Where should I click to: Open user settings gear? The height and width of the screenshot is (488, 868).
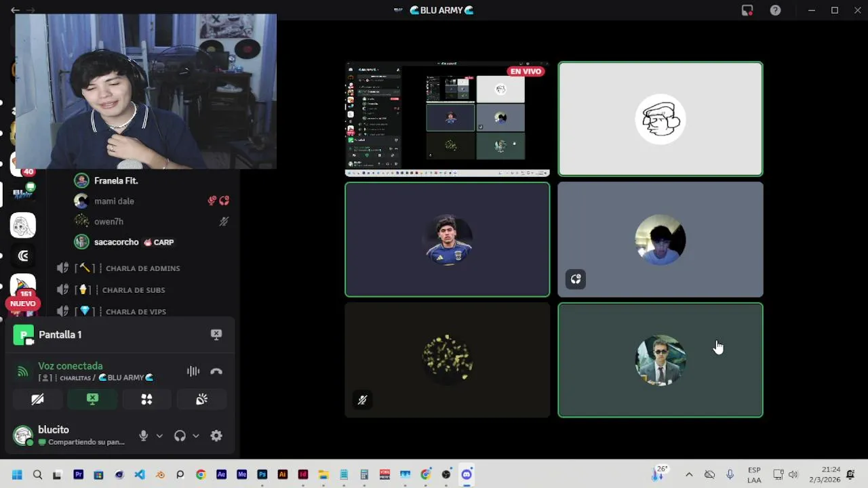click(216, 436)
